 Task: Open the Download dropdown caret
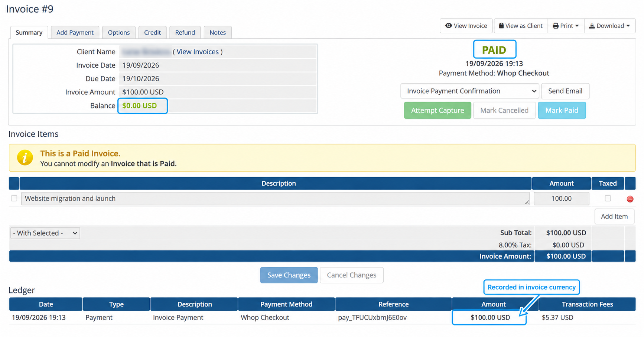(x=628, y=26)
